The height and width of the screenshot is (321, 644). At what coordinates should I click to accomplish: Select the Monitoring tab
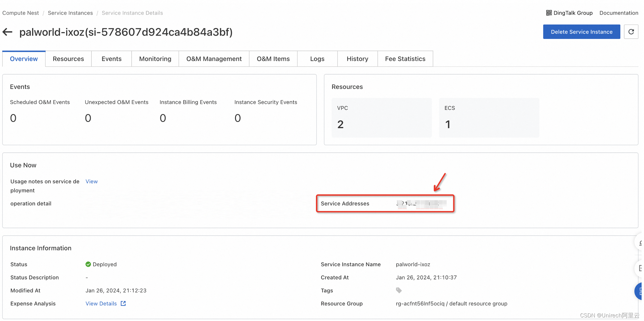pyautogui.click(x=155, y=59)
